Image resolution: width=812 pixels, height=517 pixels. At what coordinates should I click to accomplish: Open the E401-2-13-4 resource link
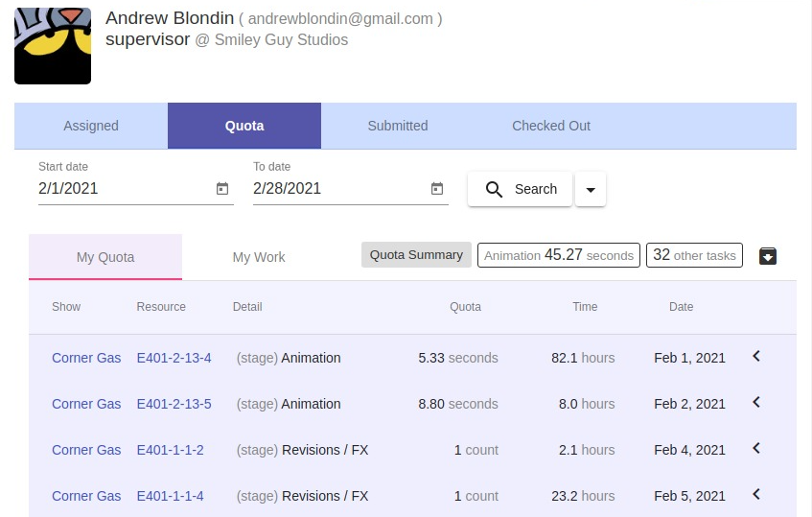tap(174, 358)
